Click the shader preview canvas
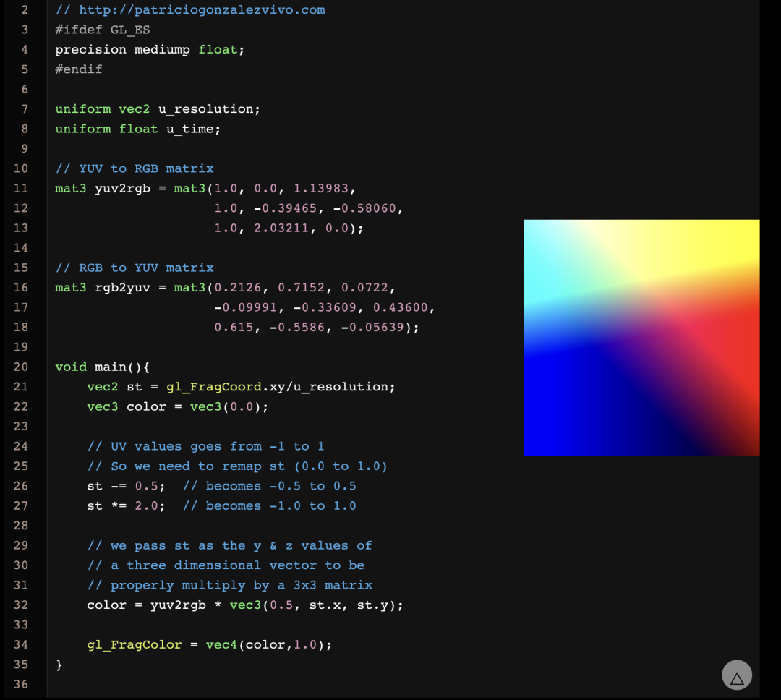Viewport: 781px width, 700px height. pos(640,336)
